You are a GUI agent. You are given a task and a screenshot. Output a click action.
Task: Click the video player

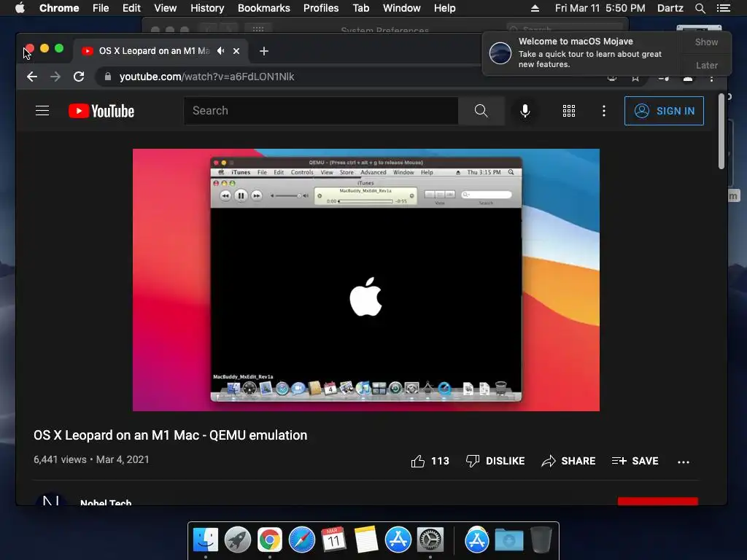[x=366, y=280]
